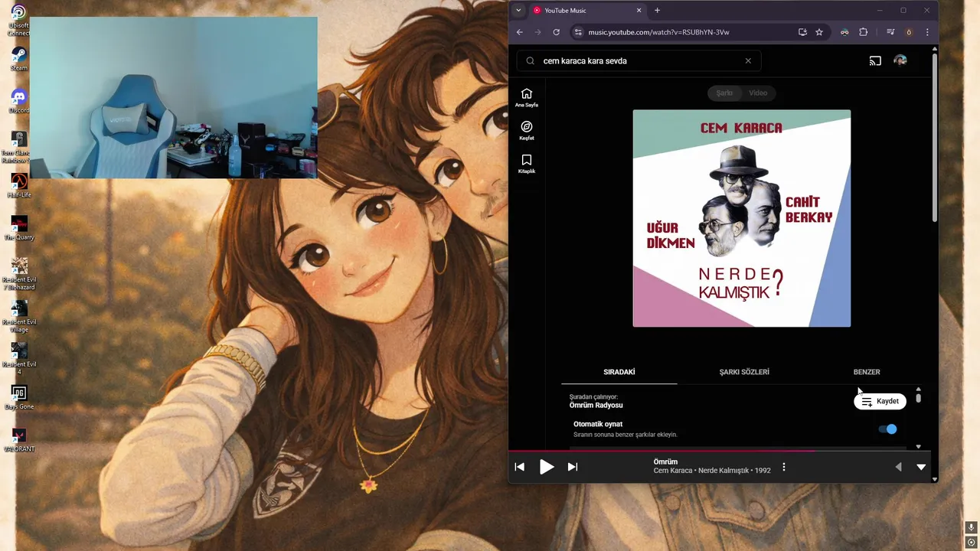Select the Discord desktop icon
980x551 pixels.
pyautogui.click(x=18, y=102)
